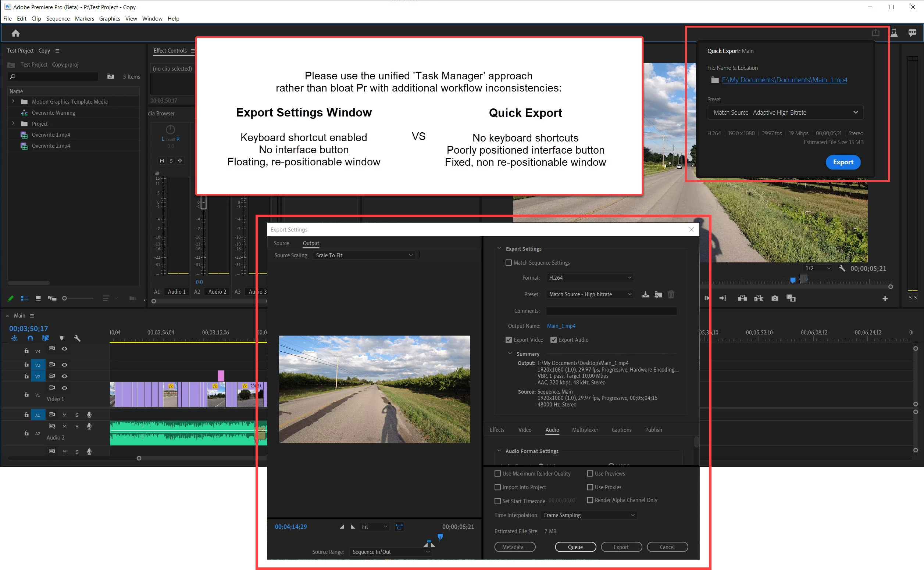Click the Export Frame camera icon

[x=775, y=298]
